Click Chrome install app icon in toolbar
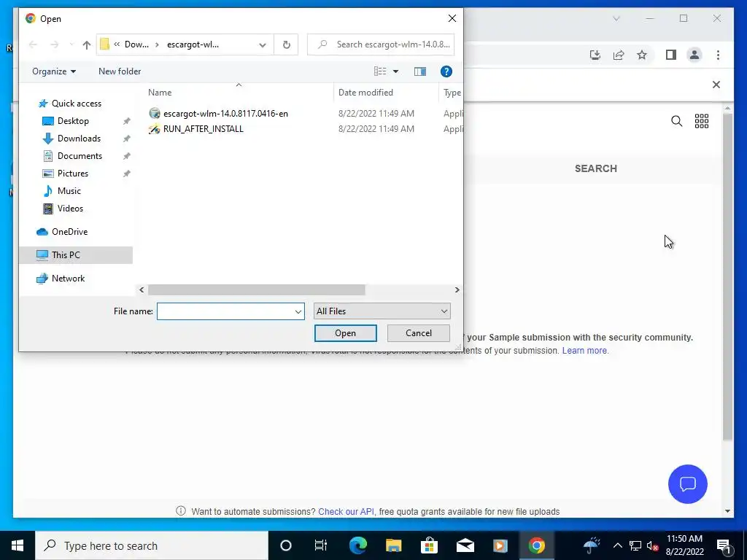Image resolution: width=747 pixels, height=560 pixels. [x=595, y=55]
